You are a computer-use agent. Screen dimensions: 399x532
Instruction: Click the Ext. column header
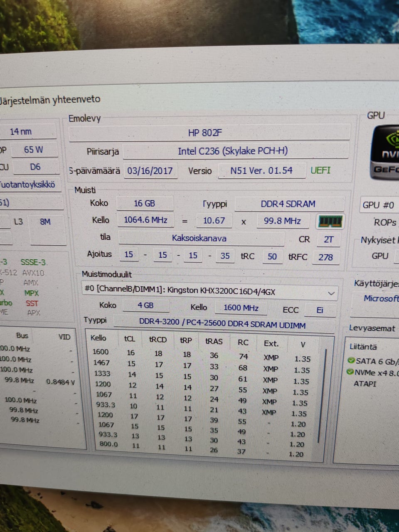(271, 344)
